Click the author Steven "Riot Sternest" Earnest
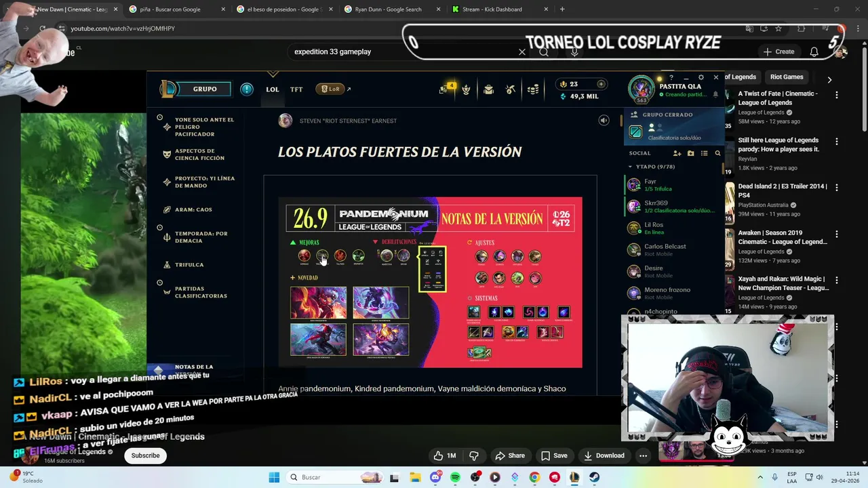 pos(348,121)
